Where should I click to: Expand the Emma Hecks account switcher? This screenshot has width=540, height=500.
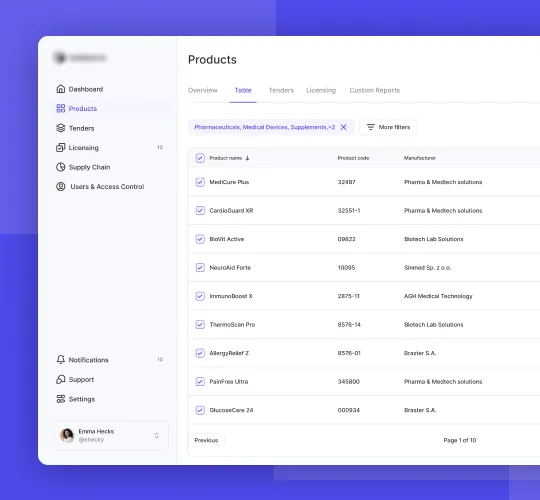(x=157, y=435)
